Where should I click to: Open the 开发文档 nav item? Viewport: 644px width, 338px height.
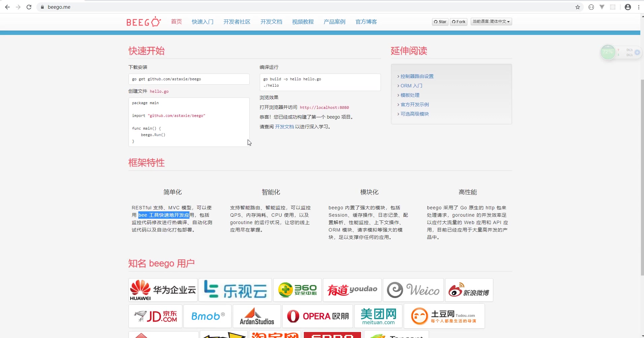(x=271, y=22)
